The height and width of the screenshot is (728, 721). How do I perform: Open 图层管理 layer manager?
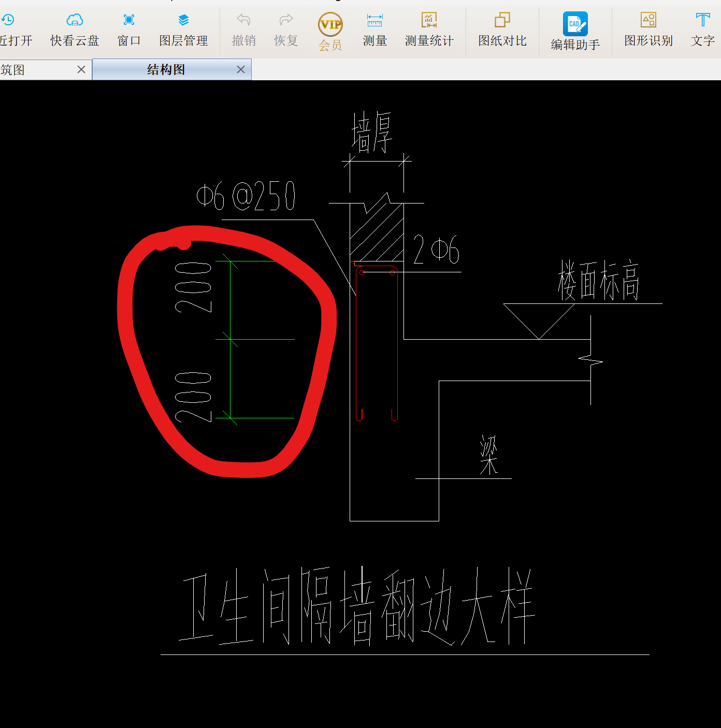click(183, 30)
